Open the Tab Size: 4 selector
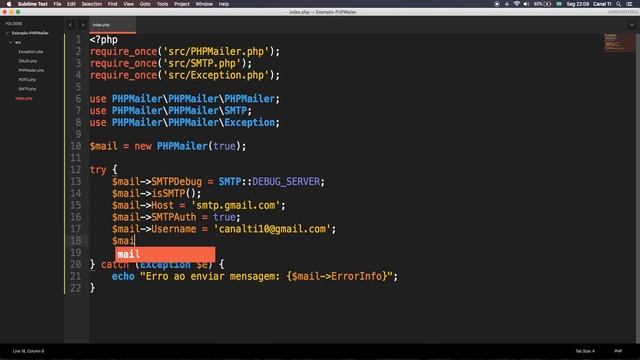 tap(585, 351)
